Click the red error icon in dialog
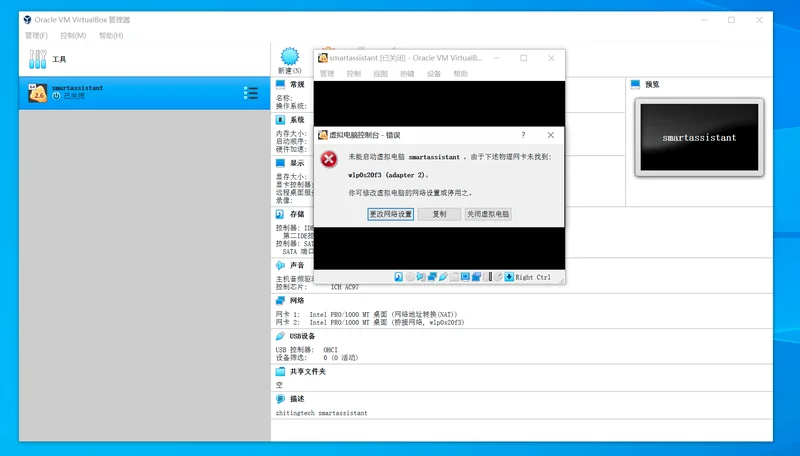The width and height of the screenshot is (800, 456). point(329,159)
